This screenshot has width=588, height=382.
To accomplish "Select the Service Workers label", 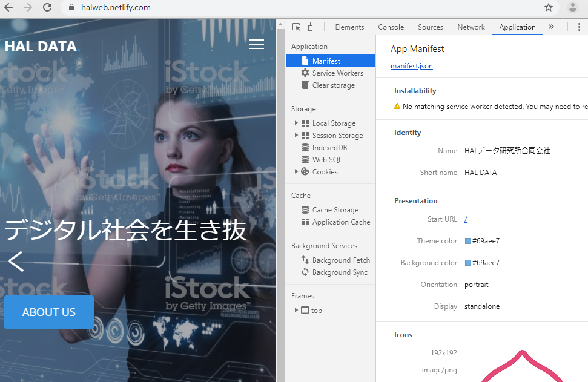I will click(337, 73).
